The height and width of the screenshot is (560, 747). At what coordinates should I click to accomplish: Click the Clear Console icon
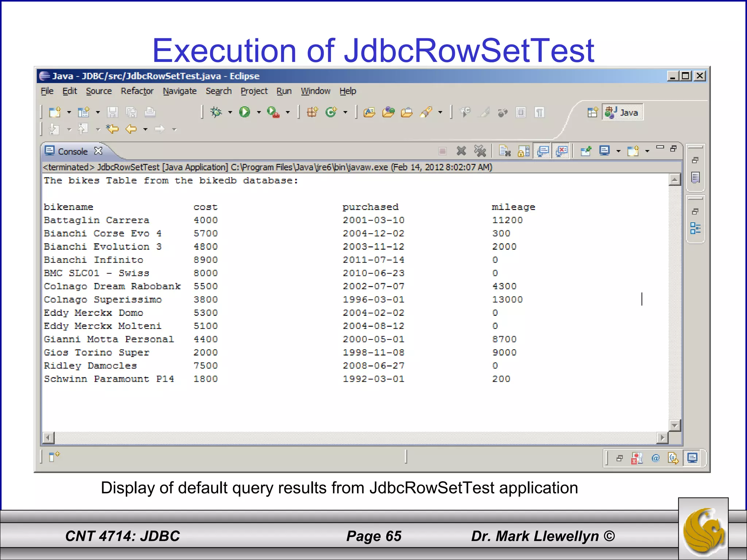point(505,151)
